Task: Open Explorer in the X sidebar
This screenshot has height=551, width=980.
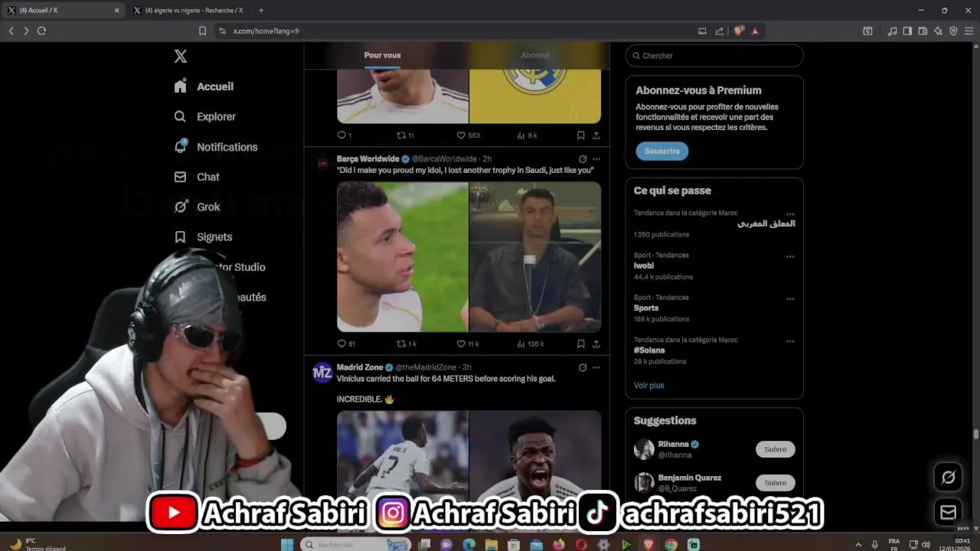Action: [x=204, y=116]
